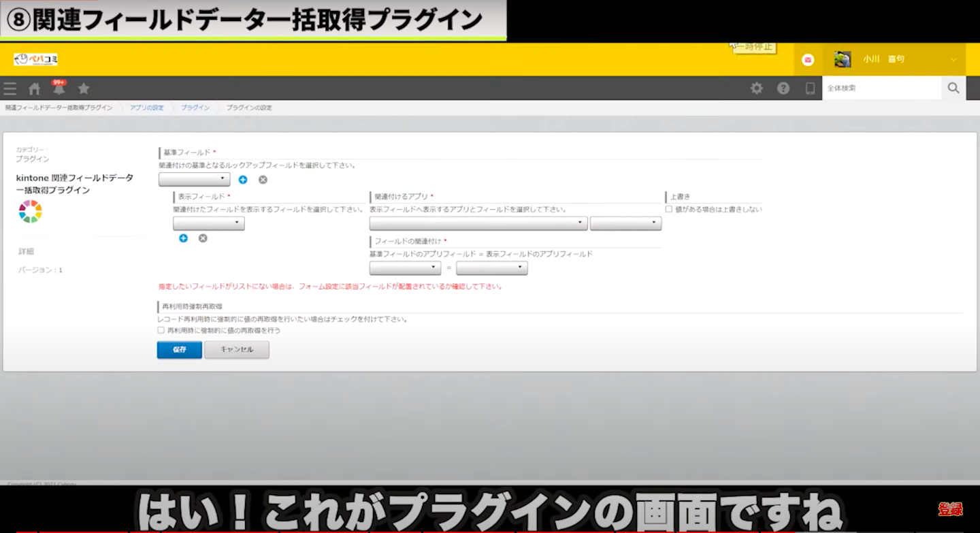Open notifications bell with 99+ badge

pyautogui.click(x=59, y=88)
